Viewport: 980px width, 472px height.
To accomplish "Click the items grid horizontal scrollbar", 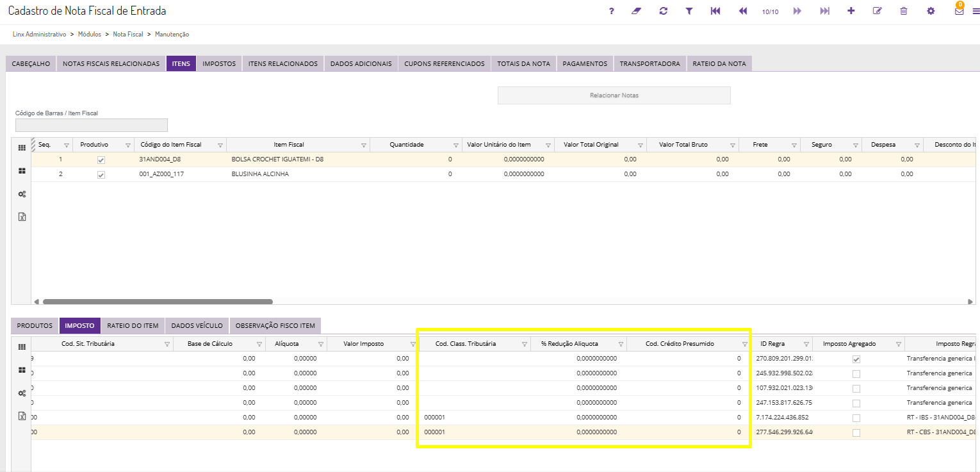I will tap(157, 302).
